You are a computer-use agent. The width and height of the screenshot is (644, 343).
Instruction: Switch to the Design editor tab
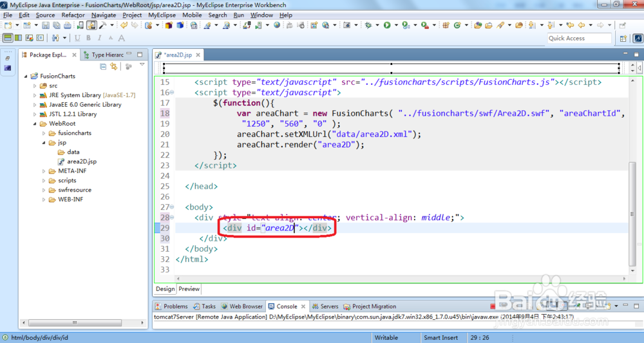click(x=166, y=289)
